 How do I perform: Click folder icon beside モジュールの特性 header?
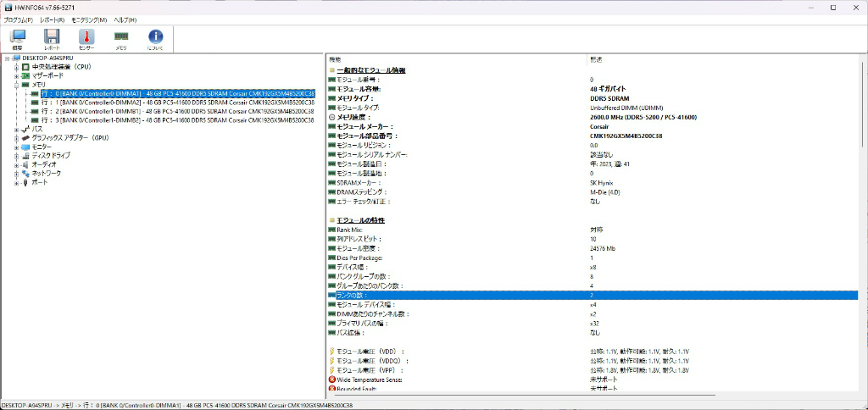pyautogui.click(x=332, y=220)
